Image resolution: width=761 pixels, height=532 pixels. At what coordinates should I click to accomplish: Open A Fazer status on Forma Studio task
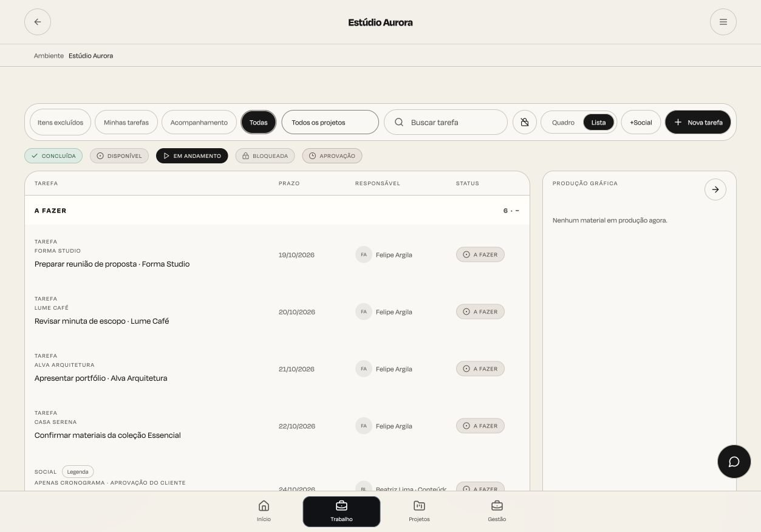[x=480, y=254]
